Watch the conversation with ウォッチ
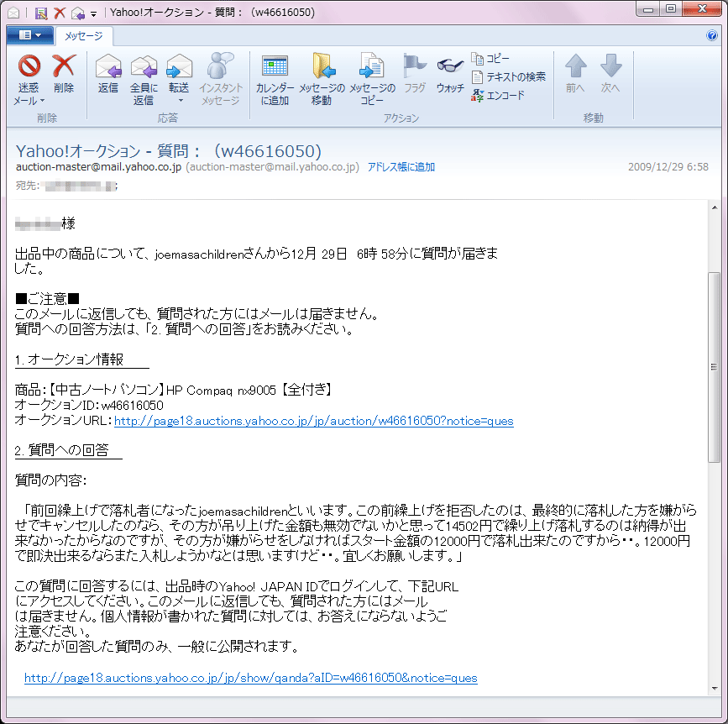Screen dimensions: 728x724 pyautogui.click(x=450, y=74)
